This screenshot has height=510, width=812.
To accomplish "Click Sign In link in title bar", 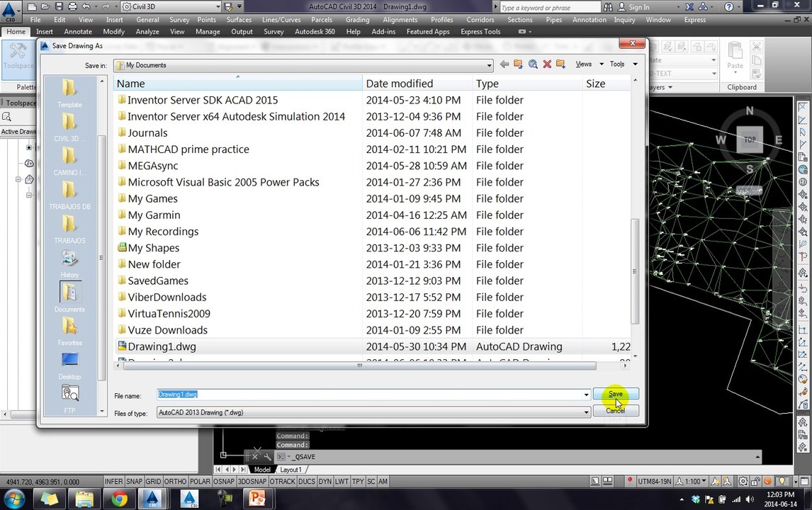I will pos(638,7).
